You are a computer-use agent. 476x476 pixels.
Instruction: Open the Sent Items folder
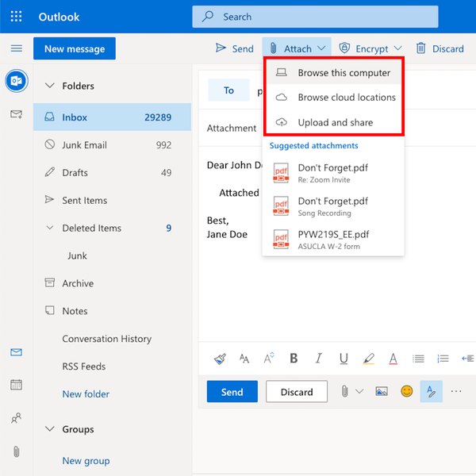click(x=112, y=200)
